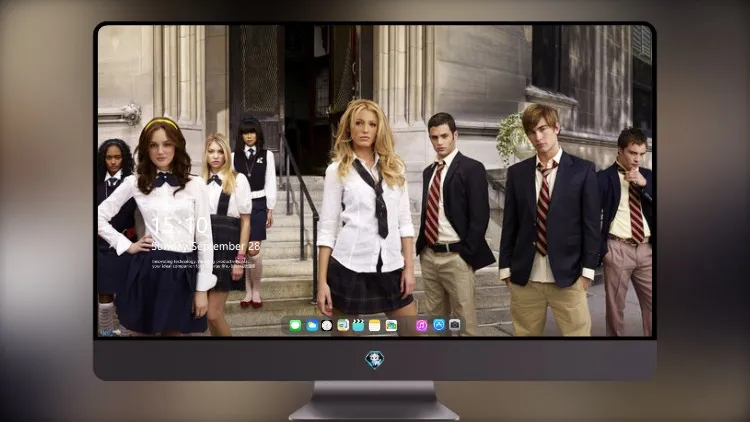Open the teal clapperboard video app
Screen dimensions: 750x422
point(358,326)
